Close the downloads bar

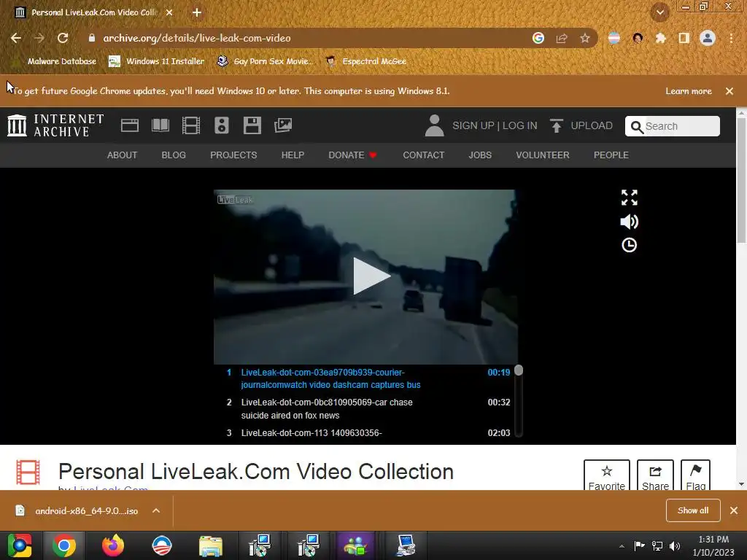point(734,510)
